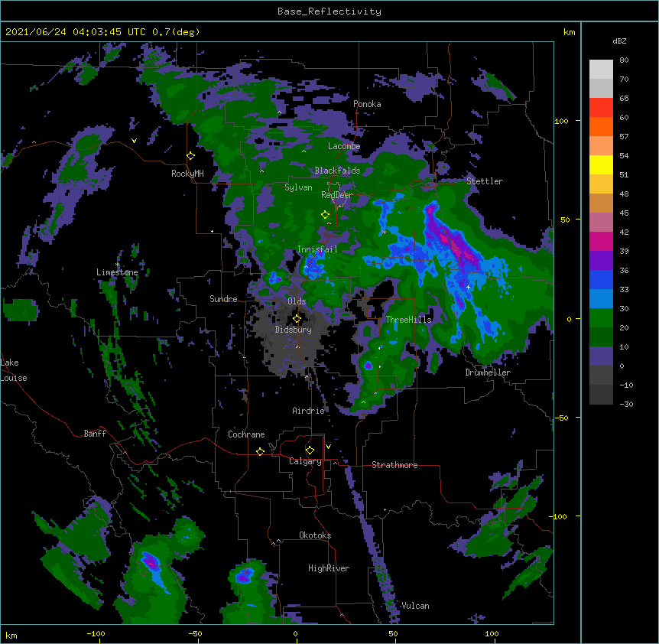Select the yellow diamond marker below Cochrane

(260, 451)
